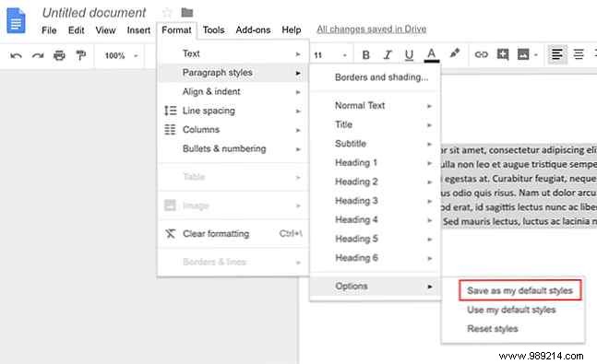
Task: Expand Bullets & numbering submenu
Action: click(233, 148)
